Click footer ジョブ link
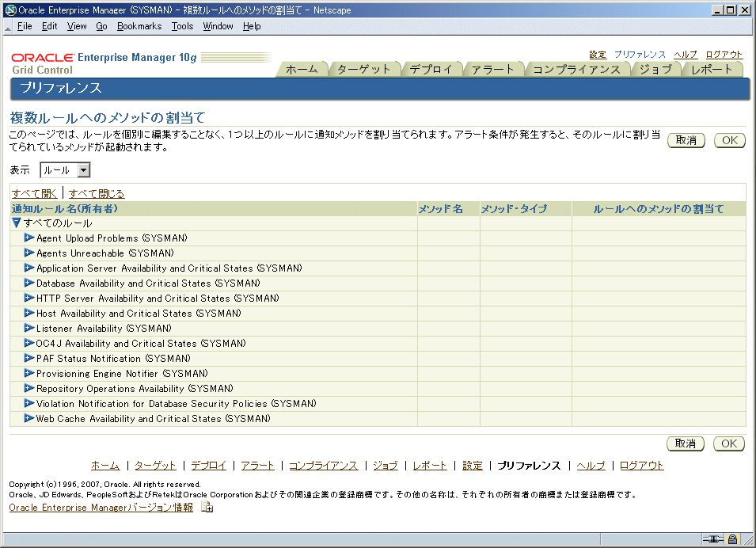The height and width of the screenshot is (548, 756). pos(386,466)
